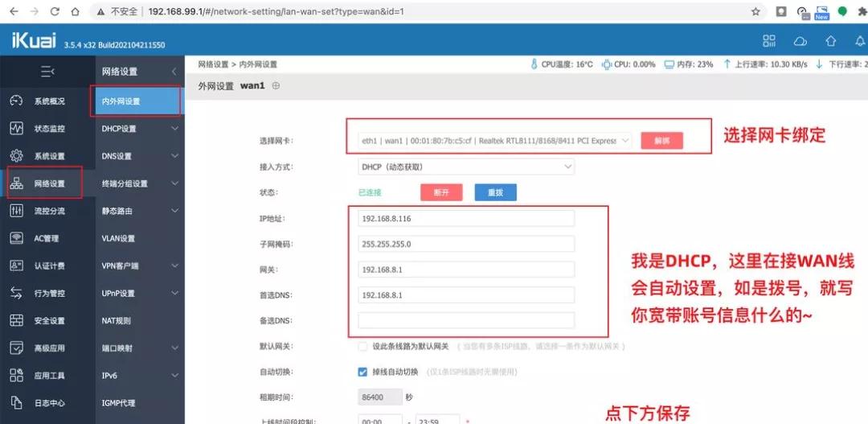Click the iKuai logo
Image resolution: width=868 pixels, height=424 pixels.
(x=34, y=40)
